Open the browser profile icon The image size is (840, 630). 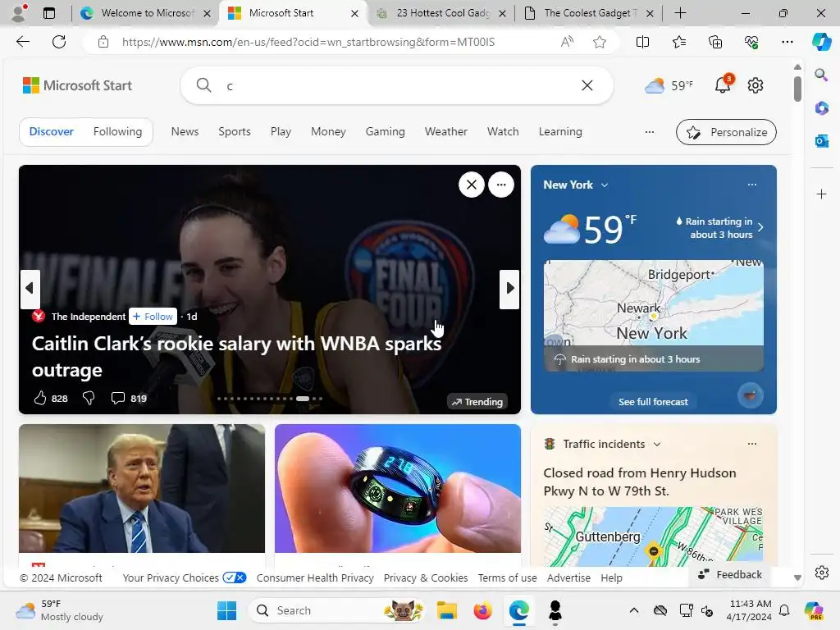19,13
